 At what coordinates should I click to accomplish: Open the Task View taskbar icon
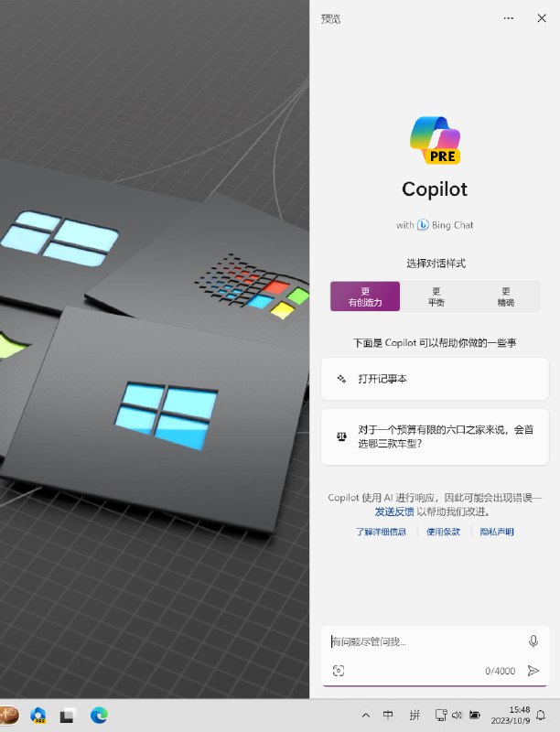tap(67, 716)
